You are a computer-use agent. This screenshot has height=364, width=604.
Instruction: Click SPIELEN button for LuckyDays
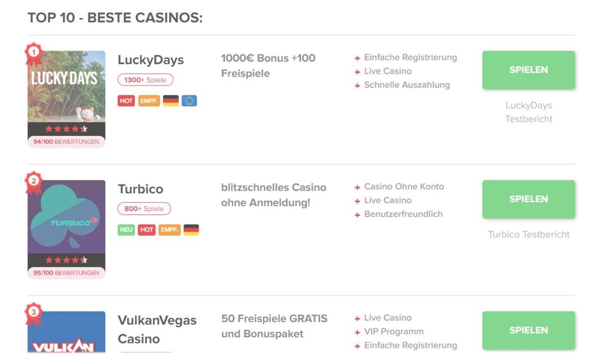tap(528, 70)
